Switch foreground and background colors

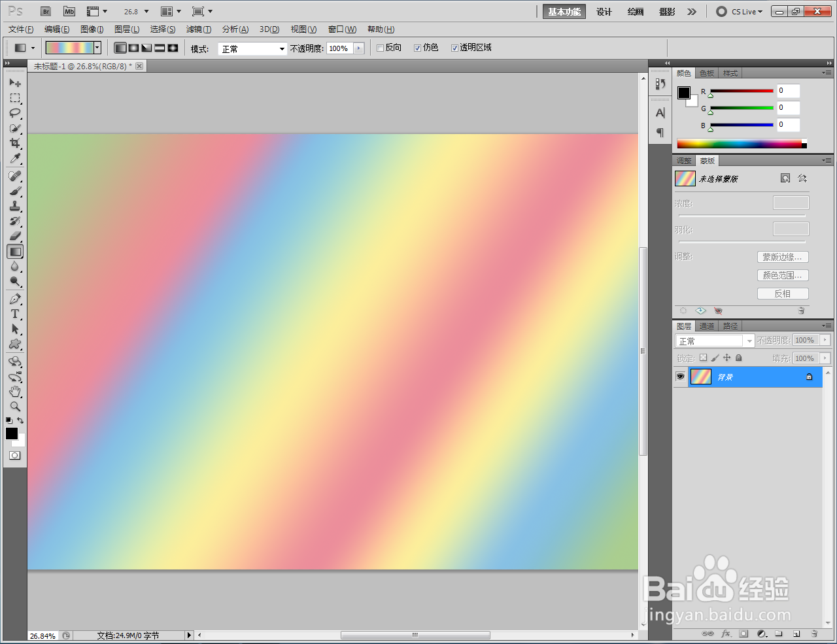20,420
